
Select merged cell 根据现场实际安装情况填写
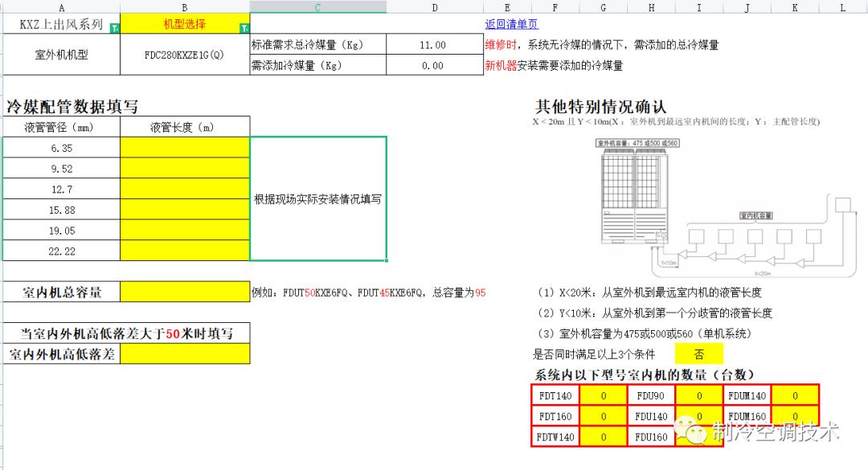coord(318,198)
